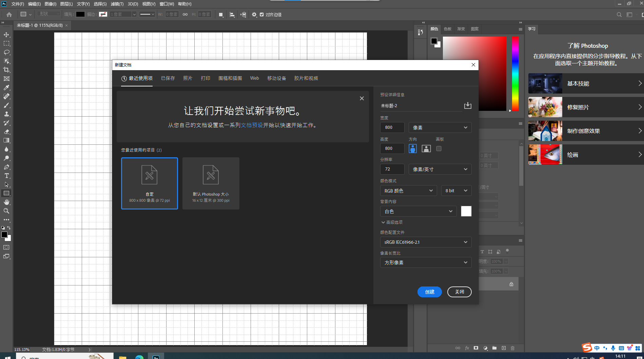Select the Hand tool
The width and height of the screenshot is (644, 359).
point(6,202)
